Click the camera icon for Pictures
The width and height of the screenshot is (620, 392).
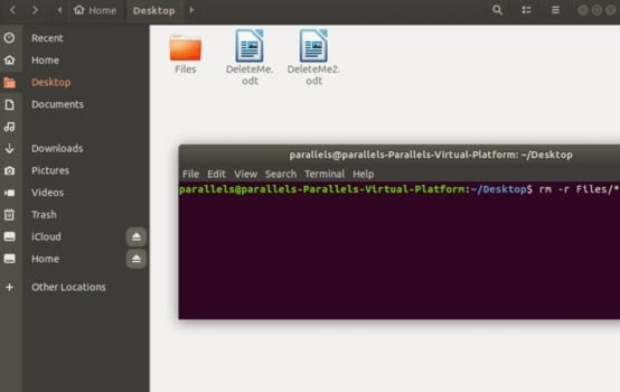pyautogui.click(x=9, y=170)
